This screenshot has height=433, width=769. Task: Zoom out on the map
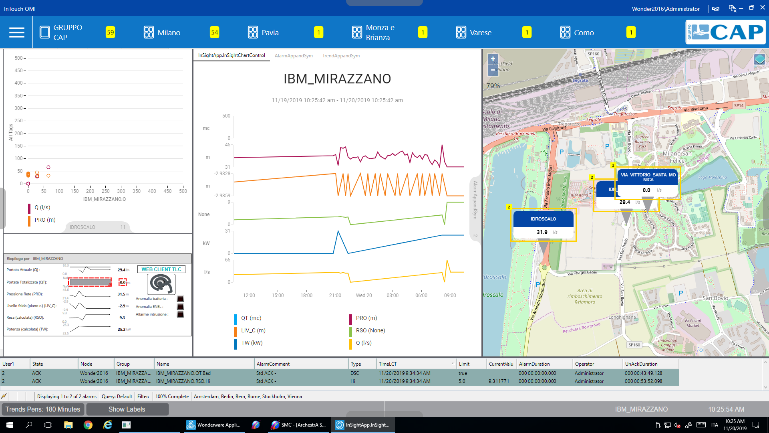pyautogui.click(x=493, y=70)
